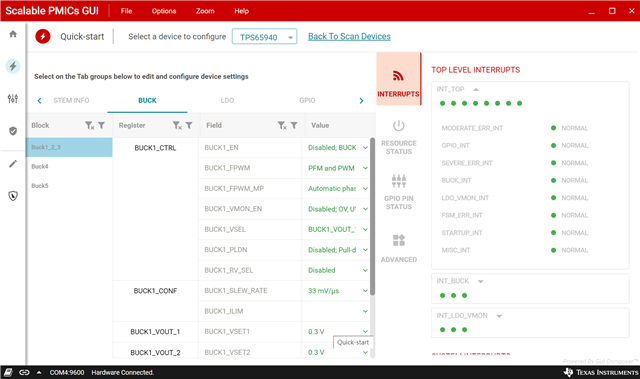
Task: Open the Home icon in sidebar
Action: tap(13, 34)
